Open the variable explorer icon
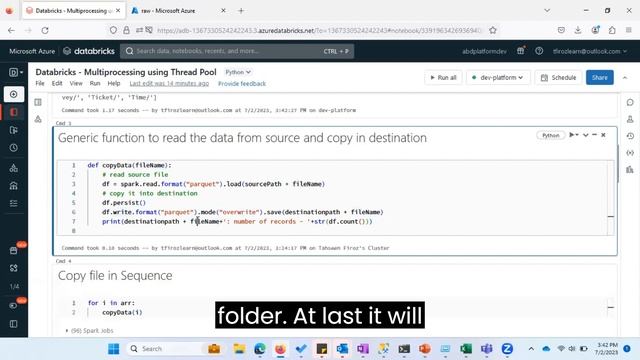Viewport: 640px width, 360px height. tap(630, 153)
